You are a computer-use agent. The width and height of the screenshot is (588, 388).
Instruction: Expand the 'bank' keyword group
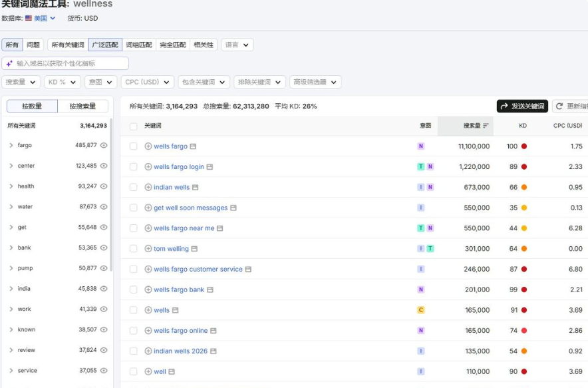point(11,248)
